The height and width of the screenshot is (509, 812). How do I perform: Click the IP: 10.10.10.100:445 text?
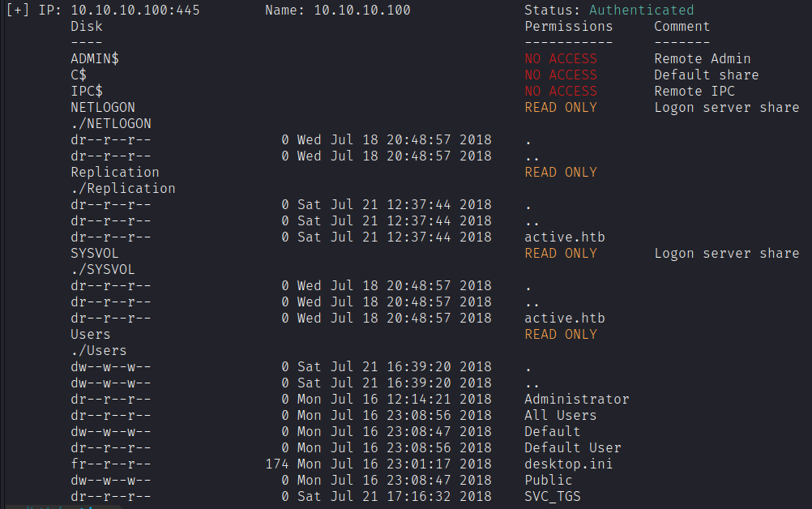coord(119,10)
